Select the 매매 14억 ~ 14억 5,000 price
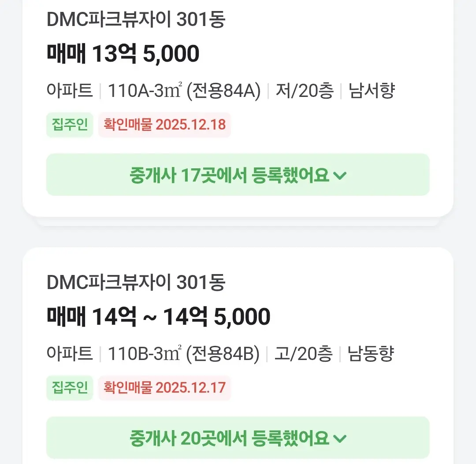Image resolution: width=476 pixels, height=464 pixels. [x=158, y=317]
